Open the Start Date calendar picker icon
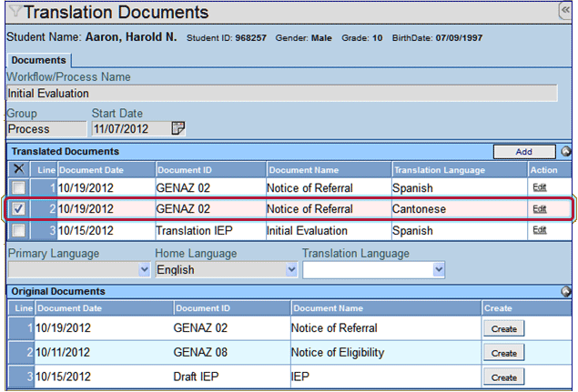Viewport: 578px width, 392px height. 178,128
